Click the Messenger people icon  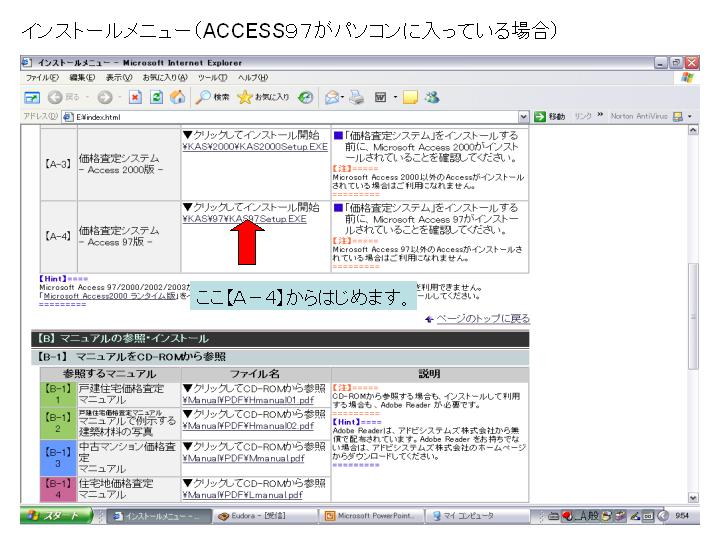(x=432, y=97)
